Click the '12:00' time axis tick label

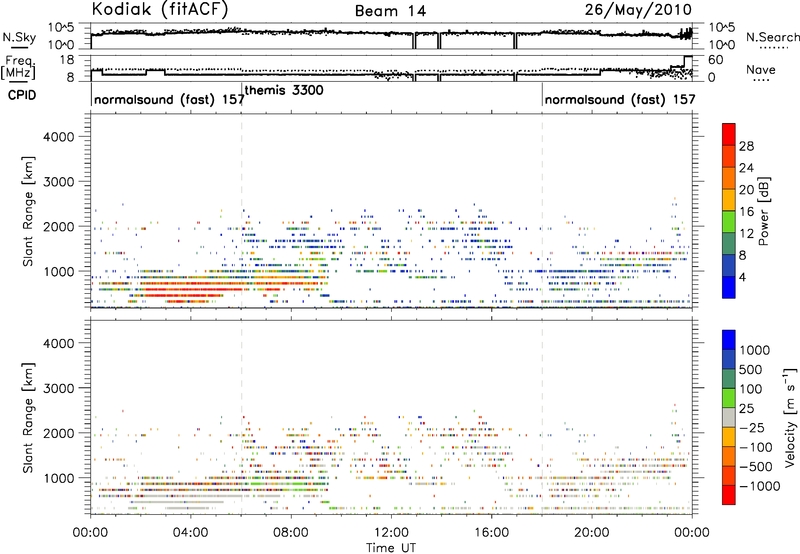(x=391, y=533)
